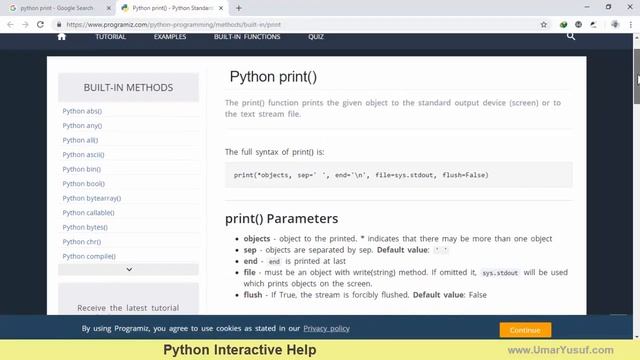Open the site search magnifier icon

571,37
